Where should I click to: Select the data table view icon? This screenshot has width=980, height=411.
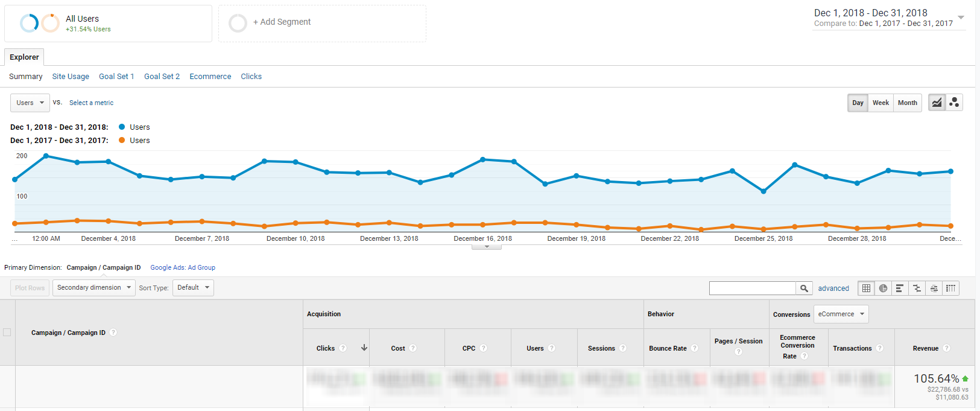click(866, 288)
